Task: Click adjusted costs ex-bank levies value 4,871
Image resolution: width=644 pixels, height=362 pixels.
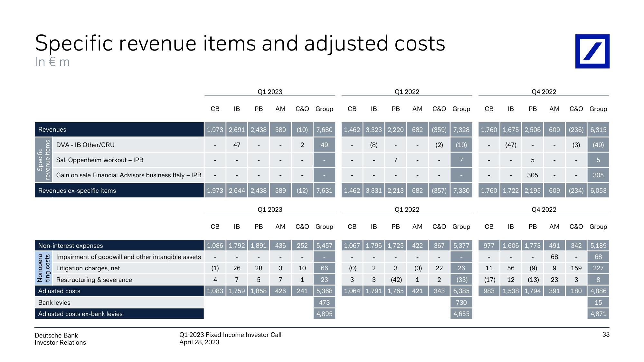Action: click(598, 314)
